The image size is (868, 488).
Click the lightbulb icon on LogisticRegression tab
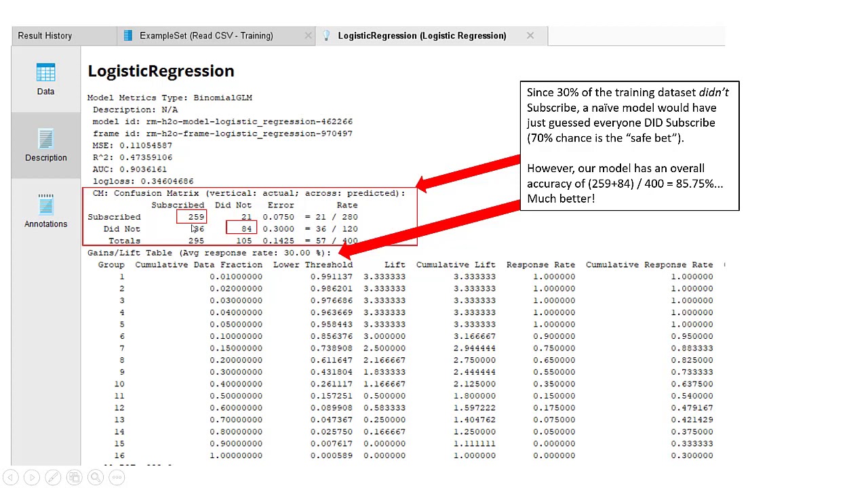[x=326, y=36]
